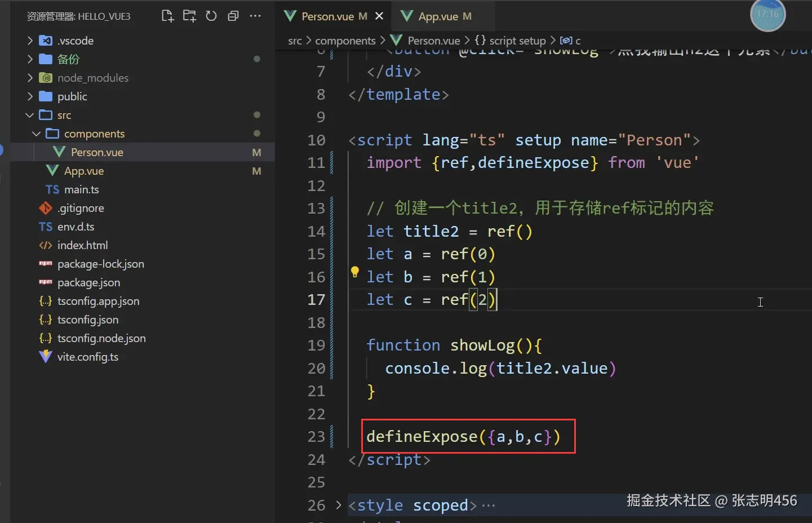Click the Person.vue breadcrumb segment
This screenshot has width=812, height=523.
click(x=434, y=41)
